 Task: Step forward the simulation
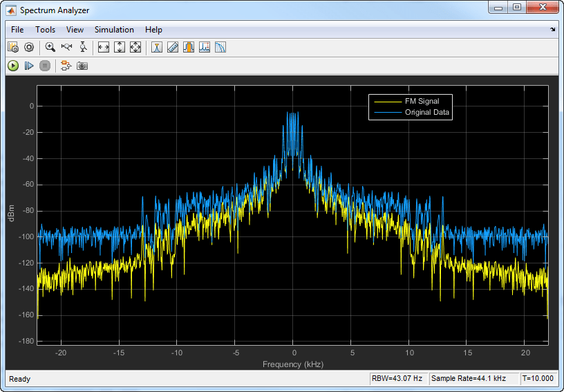[x=29, y=66]
